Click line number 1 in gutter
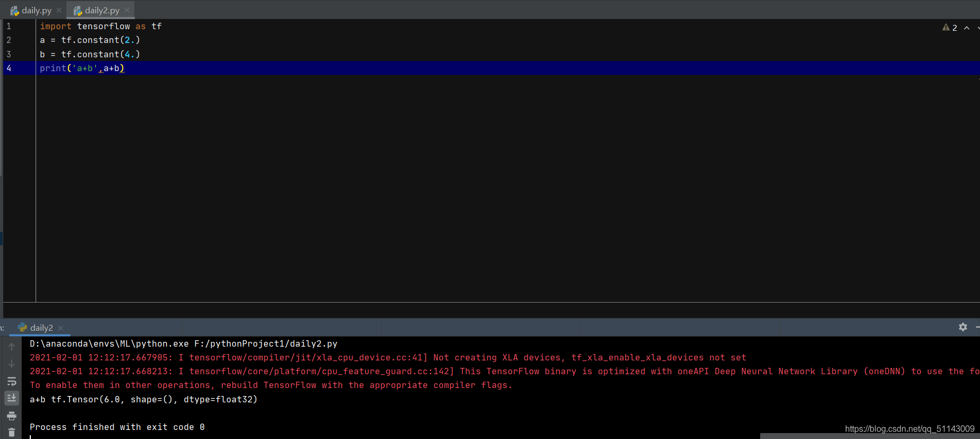Viewport: 980px width, 439px height. click(8, 26)
